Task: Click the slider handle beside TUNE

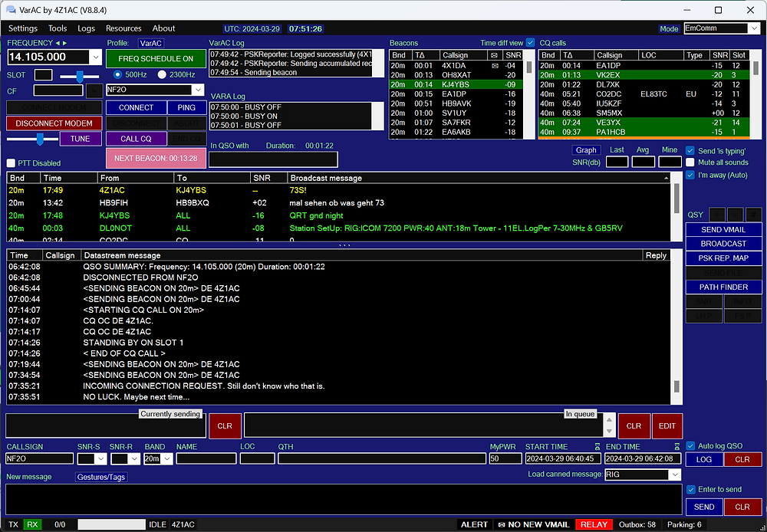Action: 41,140
